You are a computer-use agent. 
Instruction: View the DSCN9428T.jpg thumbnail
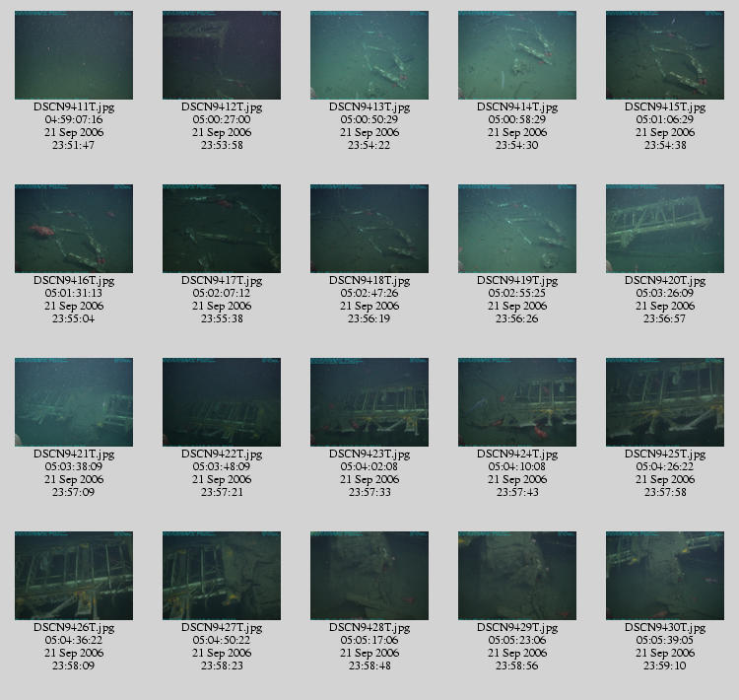369,576
